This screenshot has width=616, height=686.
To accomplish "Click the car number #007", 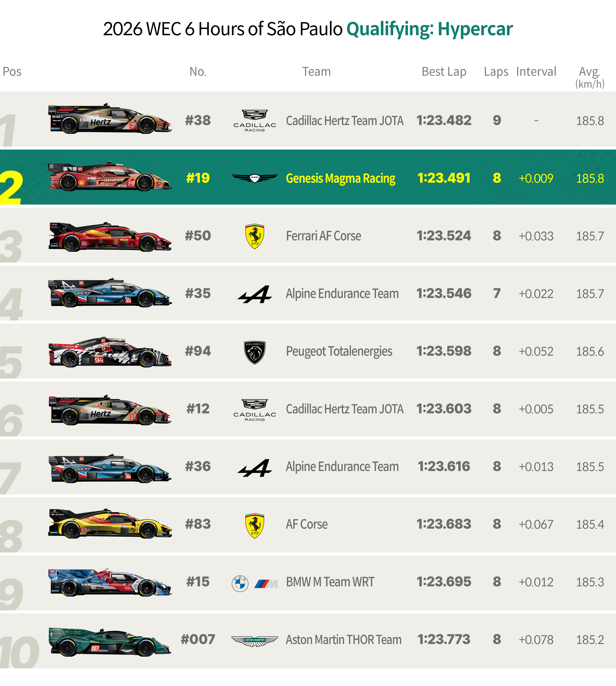I will (x=198, y=640).
